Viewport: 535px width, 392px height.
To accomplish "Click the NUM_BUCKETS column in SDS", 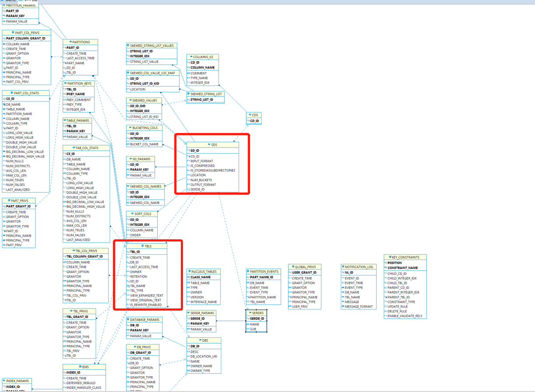I will [201, 180].
